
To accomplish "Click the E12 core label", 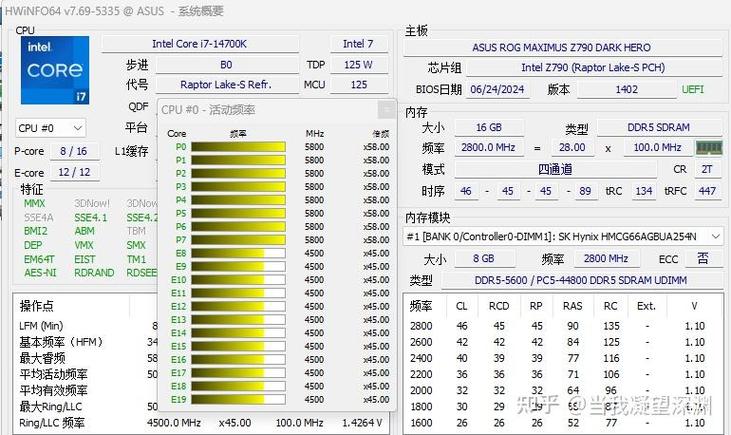I will click(x=179, y=306).
